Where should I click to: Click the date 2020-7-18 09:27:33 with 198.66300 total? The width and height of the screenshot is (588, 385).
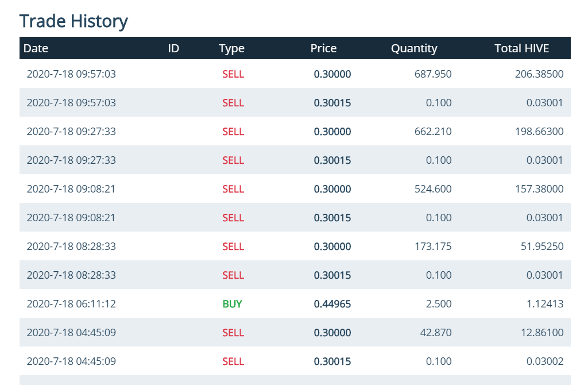pos(71,132)
